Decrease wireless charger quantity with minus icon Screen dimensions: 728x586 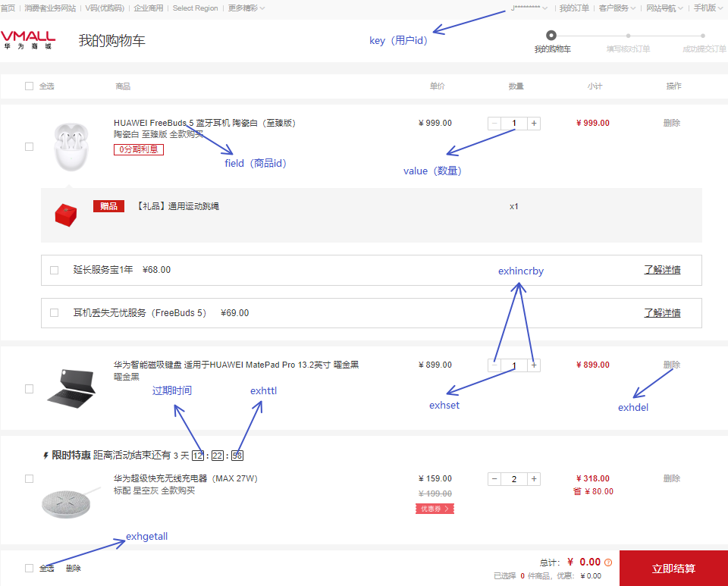[x=494, y=478]
